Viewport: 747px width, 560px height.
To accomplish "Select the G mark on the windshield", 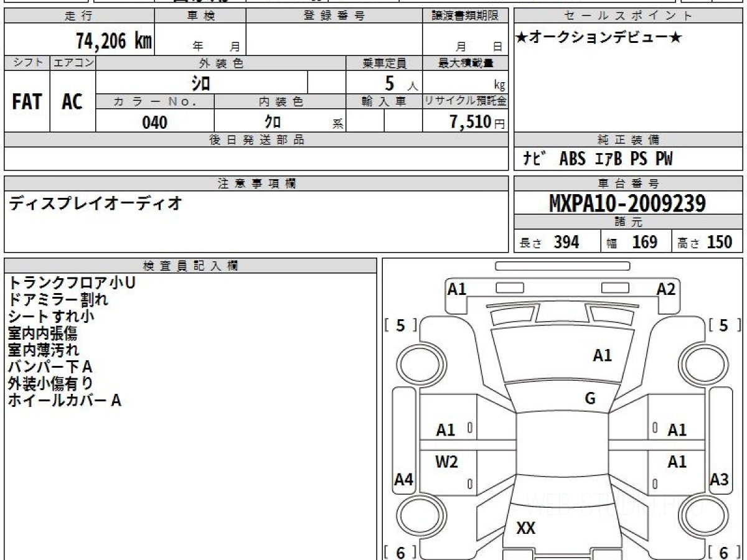I will point(590,399).
